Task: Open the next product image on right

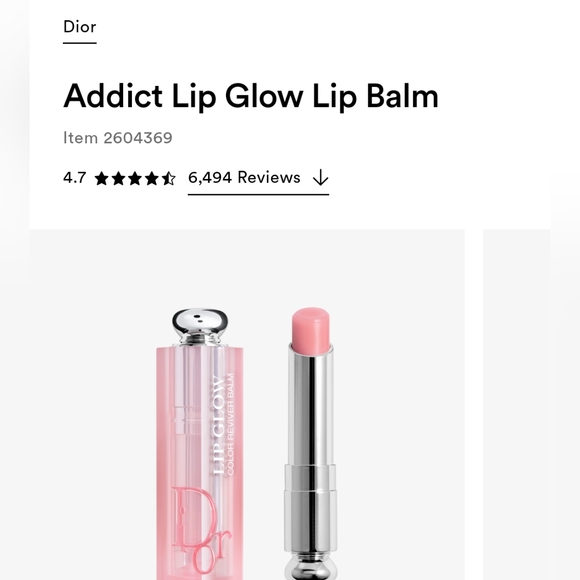Action: (517, 404)
